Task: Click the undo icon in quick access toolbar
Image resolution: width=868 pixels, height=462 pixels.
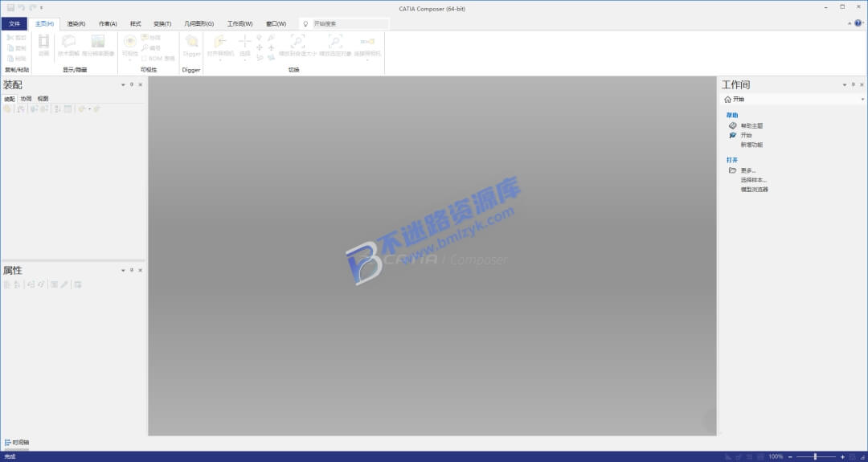Action: [x=22, y=8]
